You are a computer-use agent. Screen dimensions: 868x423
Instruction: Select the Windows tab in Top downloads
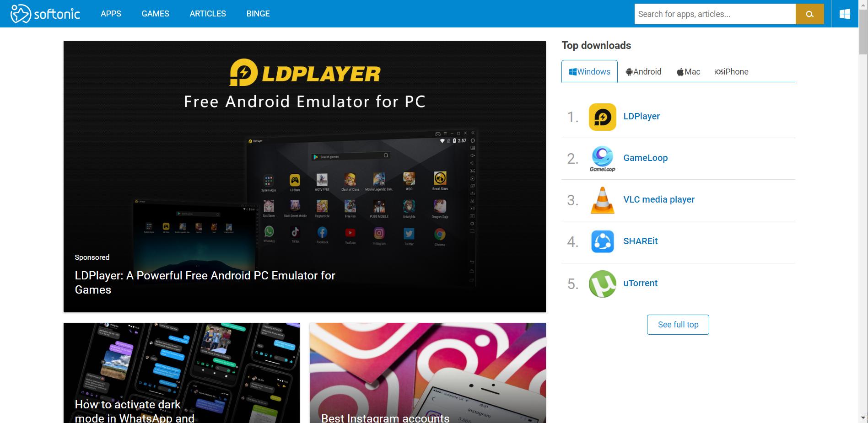pyautogui.click(x=589, y=71)
